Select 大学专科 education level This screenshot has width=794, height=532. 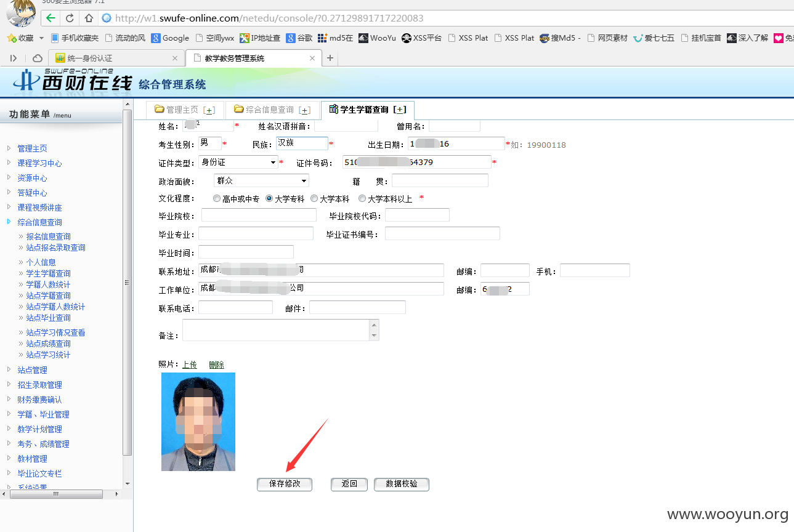coord(269,199)
